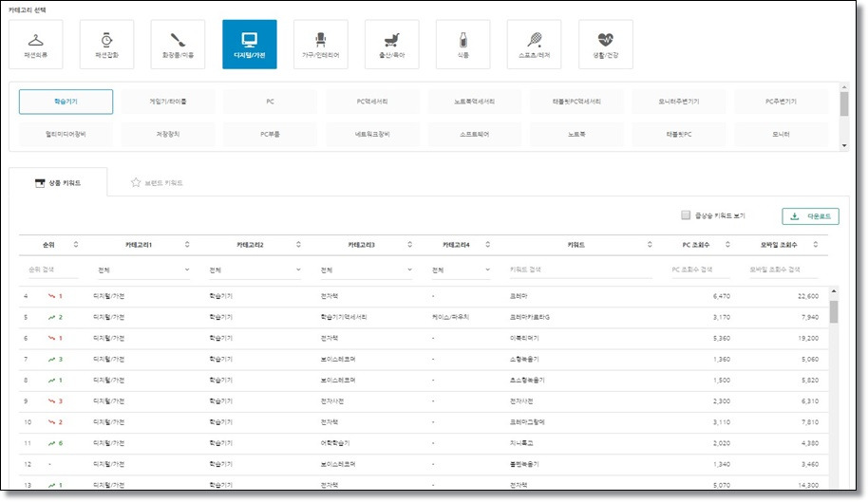Viewport: 868px width, 502px height.
Task: Sort by rank column arrows
Action: tap(76, 245)
